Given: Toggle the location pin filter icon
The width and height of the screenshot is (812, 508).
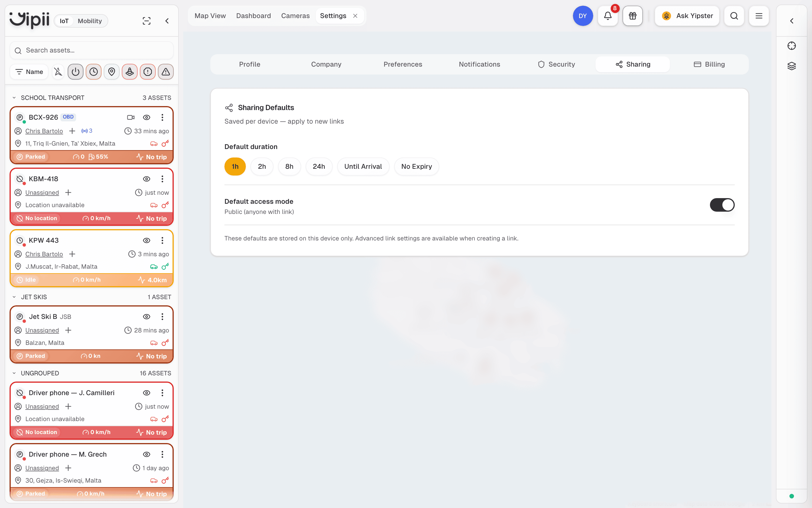Looking at the screenshot, I should [x=112, y=72].
